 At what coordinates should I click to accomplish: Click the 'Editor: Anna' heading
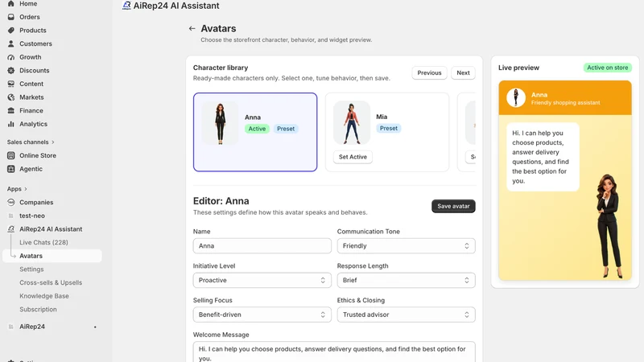(221, 201)
